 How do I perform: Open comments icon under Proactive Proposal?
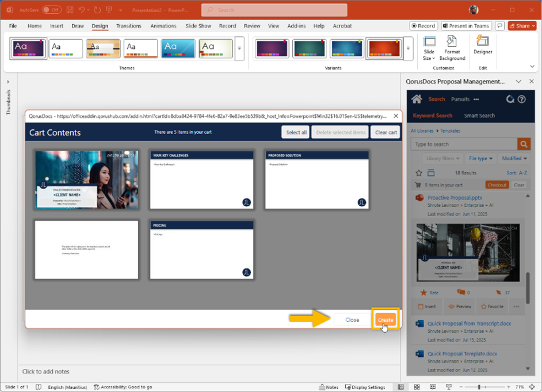coord(461,293)
